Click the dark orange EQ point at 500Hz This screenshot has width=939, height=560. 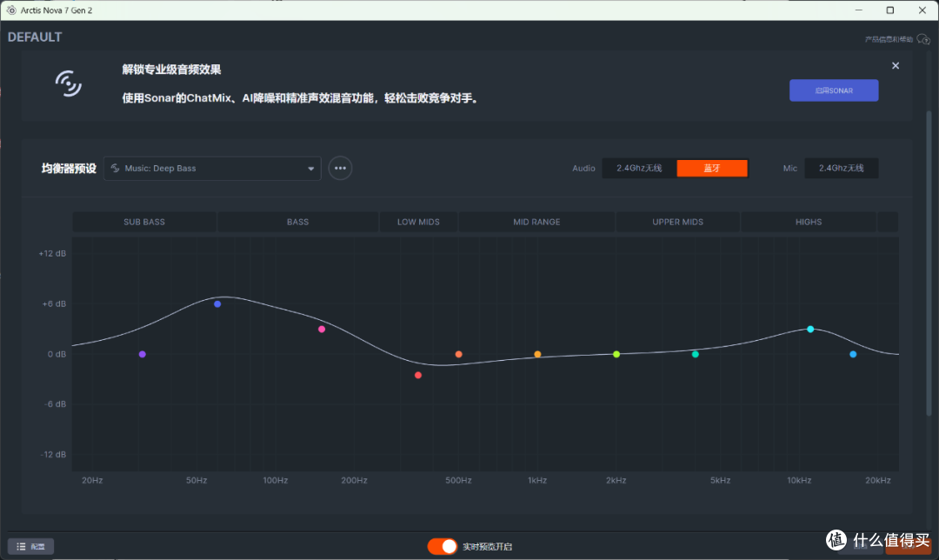pos(459,355)
